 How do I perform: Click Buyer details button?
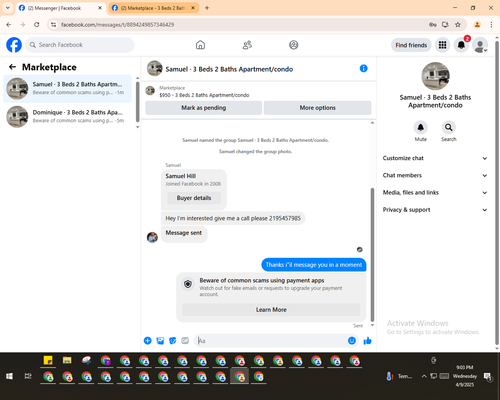(x=194, y=198)
